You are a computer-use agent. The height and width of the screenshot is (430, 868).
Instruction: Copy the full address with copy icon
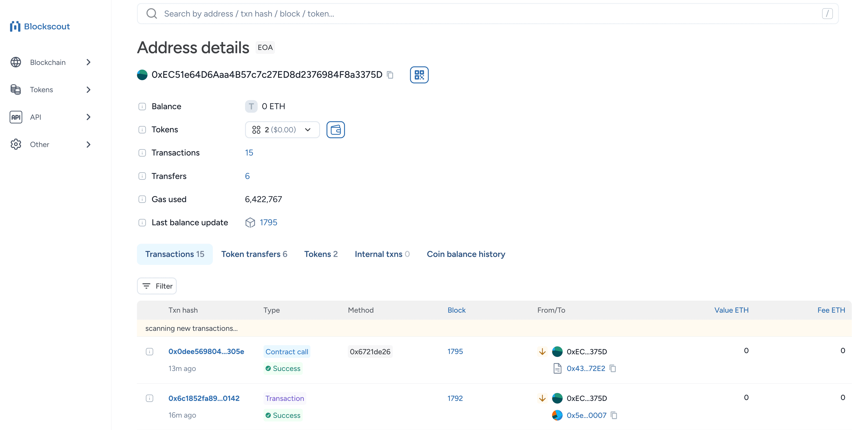click(x=390, y=75)
